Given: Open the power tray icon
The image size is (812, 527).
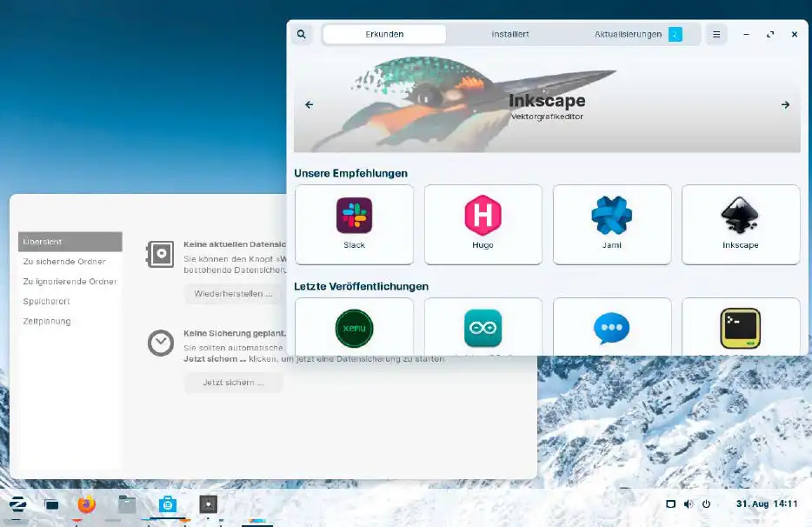Looking at the screenshot, I should coord(706,504).
